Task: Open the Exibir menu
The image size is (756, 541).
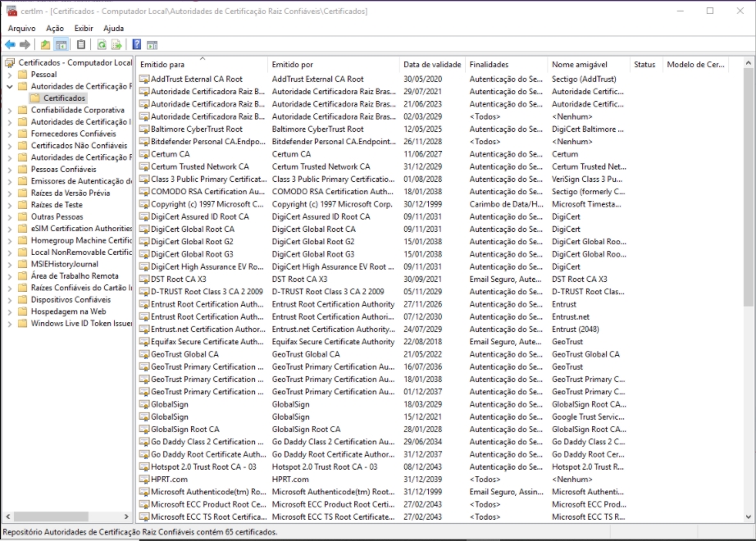Action: [84, 29]
